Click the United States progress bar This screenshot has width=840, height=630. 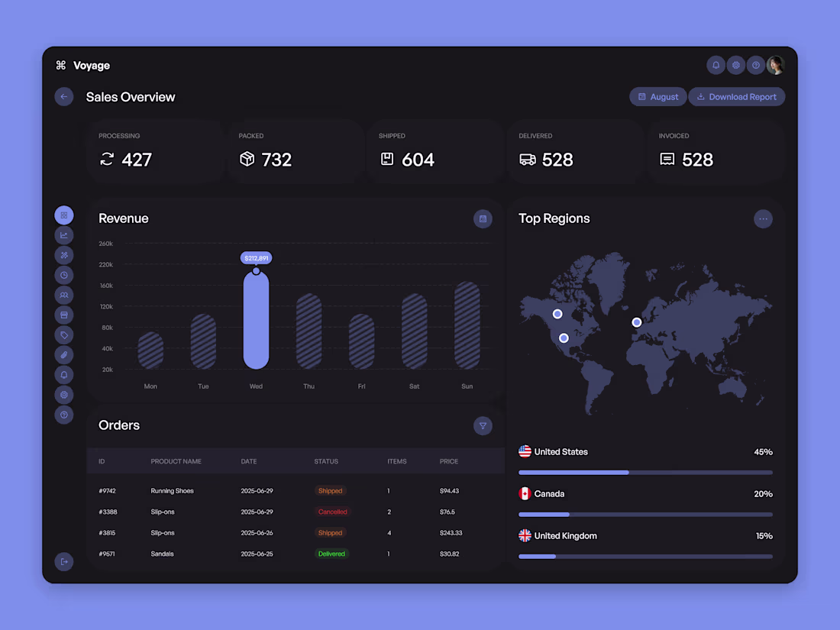coord(645,472)
